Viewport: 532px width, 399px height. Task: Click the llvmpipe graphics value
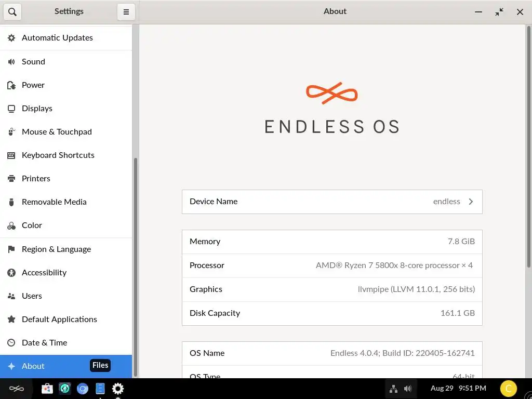coord(416,289)
